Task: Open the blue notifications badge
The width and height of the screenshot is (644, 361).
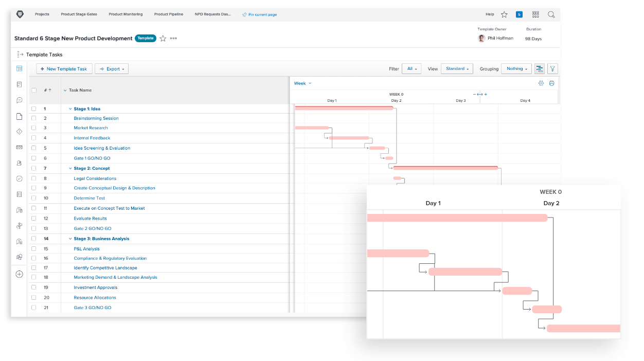Action: 519,14
